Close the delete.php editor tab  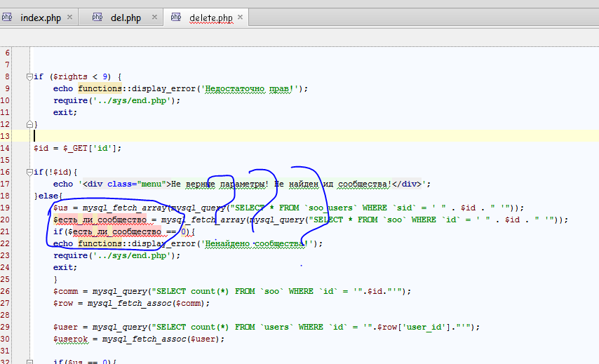[241, 18]
